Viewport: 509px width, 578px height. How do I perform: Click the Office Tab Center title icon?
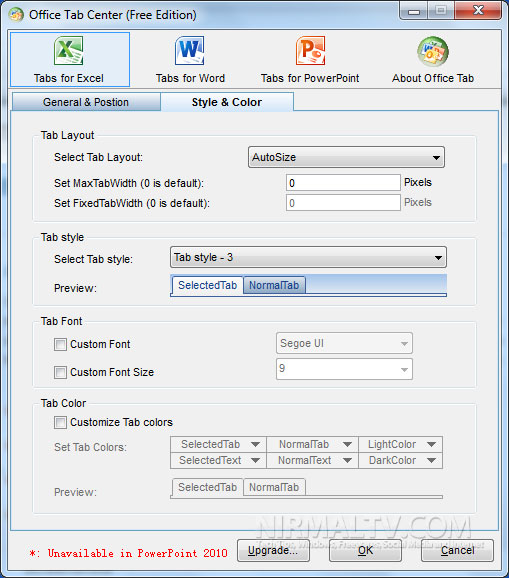coord(16,15)
